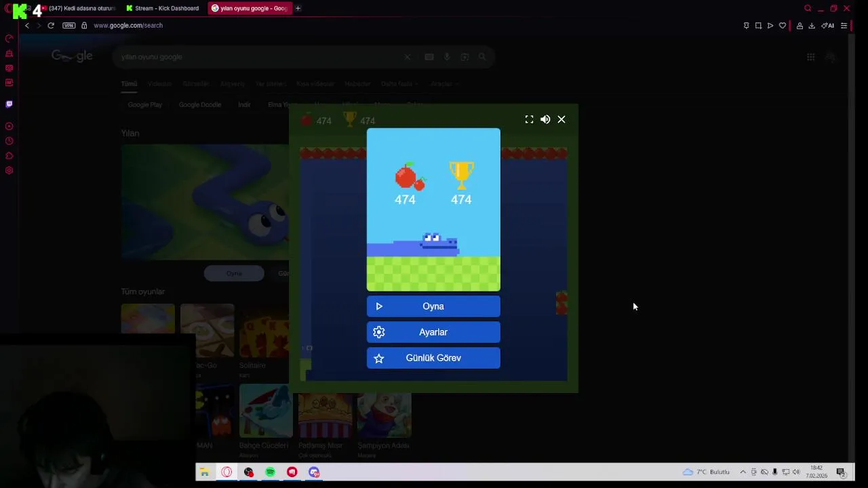Start the snake game with Oyna button
Screen dimensions: 868x488
[x=433, y=306]
